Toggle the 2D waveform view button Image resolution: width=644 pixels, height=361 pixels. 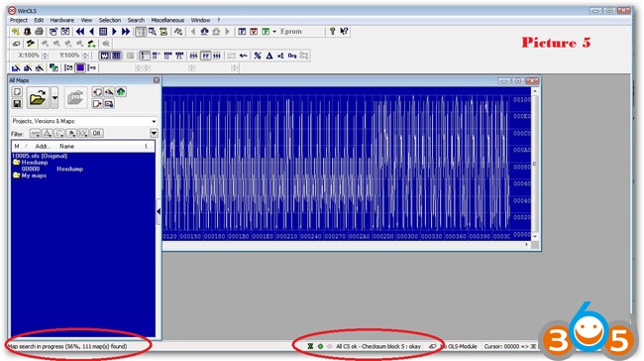105,56
